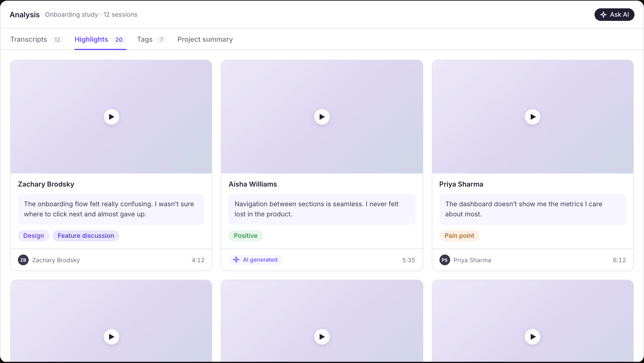Click the 6:12 timestamp
The height and width of the screenshot is (363, 644).
coord(619,260)
